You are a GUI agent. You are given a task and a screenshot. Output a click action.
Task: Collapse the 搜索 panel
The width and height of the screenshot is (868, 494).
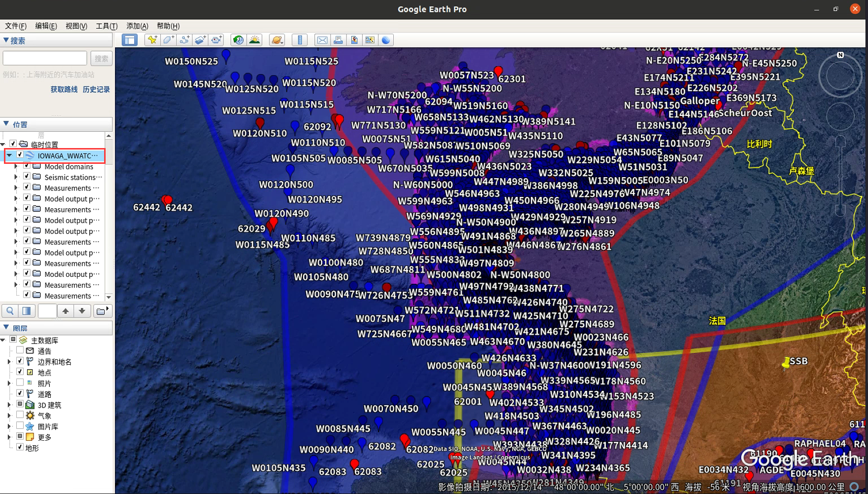(x=6, y=40)
